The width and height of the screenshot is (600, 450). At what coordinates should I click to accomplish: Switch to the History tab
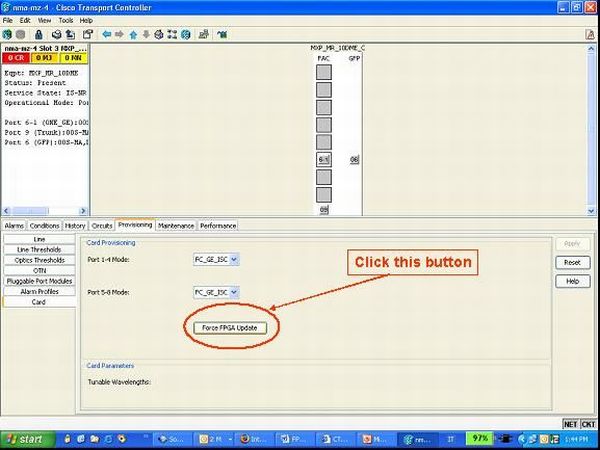75,226
